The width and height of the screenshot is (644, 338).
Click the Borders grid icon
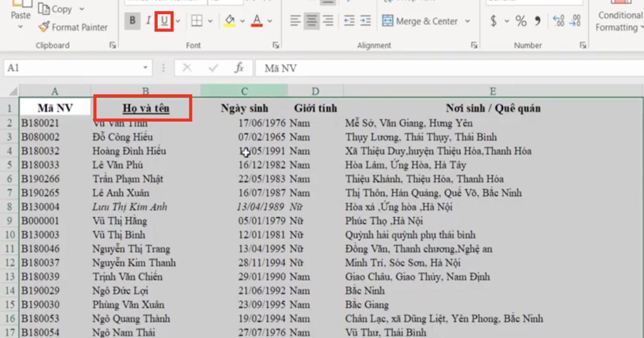[197, 21]
